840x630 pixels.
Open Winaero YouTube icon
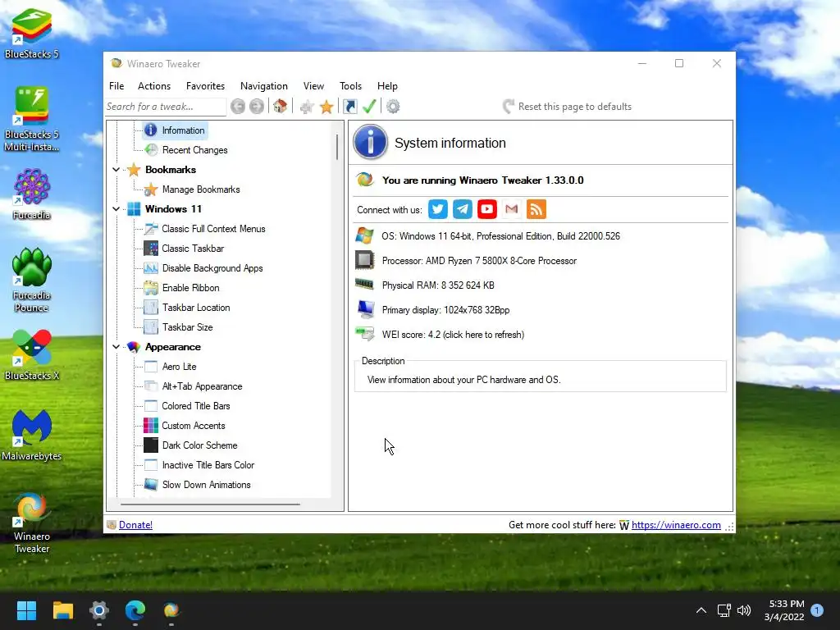(487, 209)
